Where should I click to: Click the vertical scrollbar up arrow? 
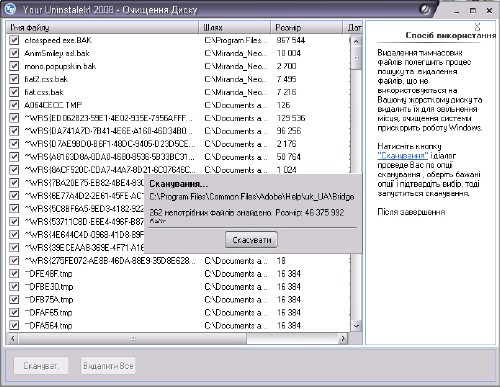(x=356, y=42)
